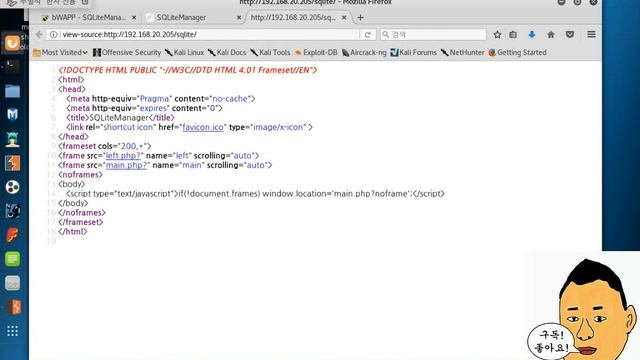Follow the favicon.ico link in source
The image size is (640, 360).
[x=203, y=127]
